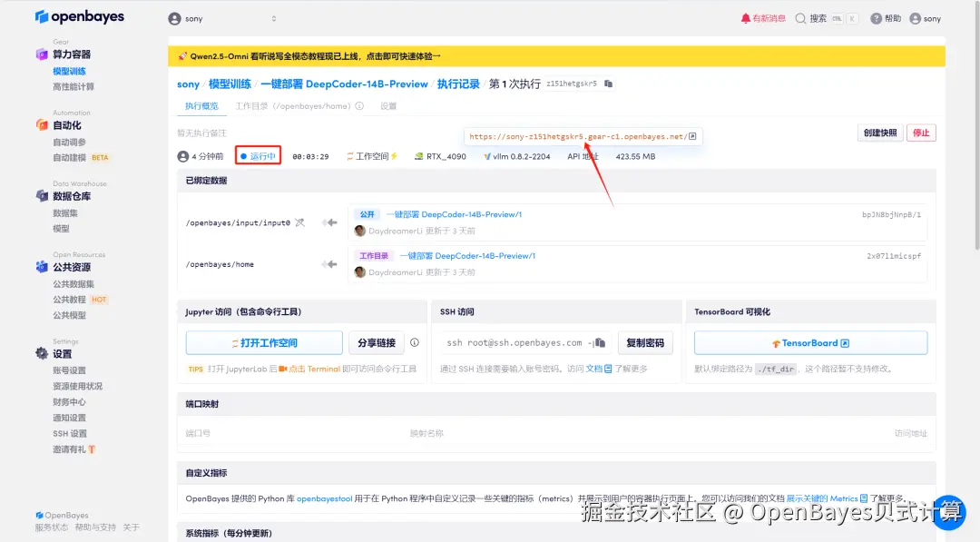
Task: Click the arrow icon for /openbayes/home binding
Action: 329,264
